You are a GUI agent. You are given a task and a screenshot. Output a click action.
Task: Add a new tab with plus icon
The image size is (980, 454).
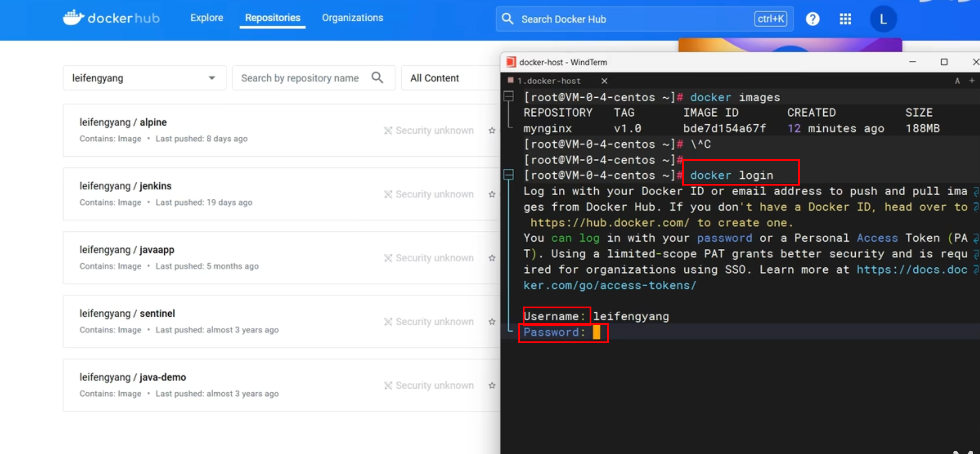pyautogui.click(x=972, y=81)
